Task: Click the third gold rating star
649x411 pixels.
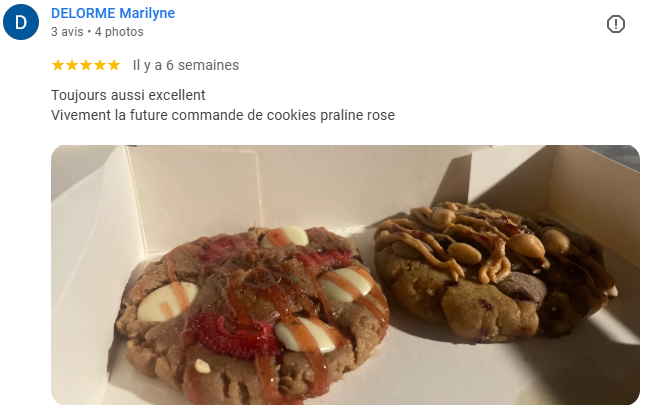Action: click(86, 65)
